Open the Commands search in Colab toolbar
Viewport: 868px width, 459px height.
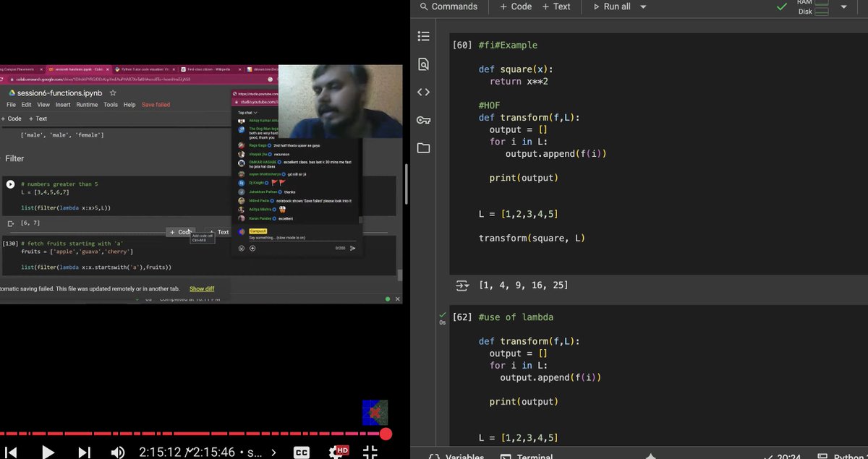tap(448, 7)
